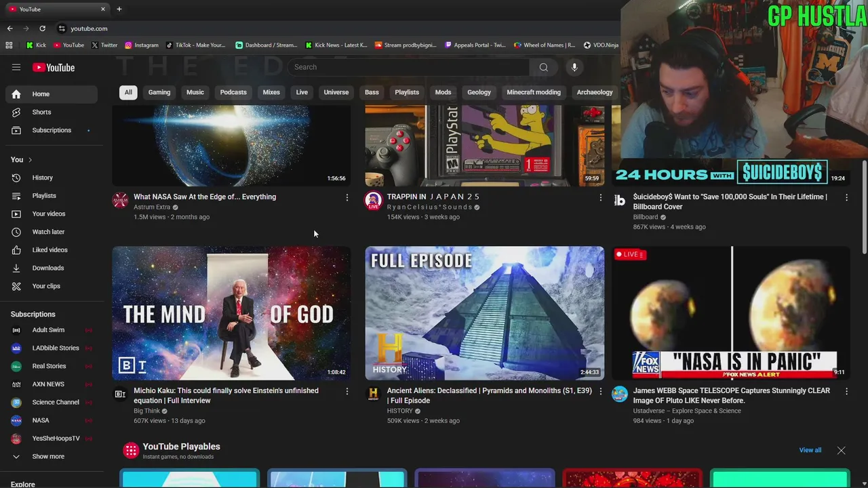Open Twitter bookmark
The width and height of the screenshot is (868, 488).
(104, 45)
